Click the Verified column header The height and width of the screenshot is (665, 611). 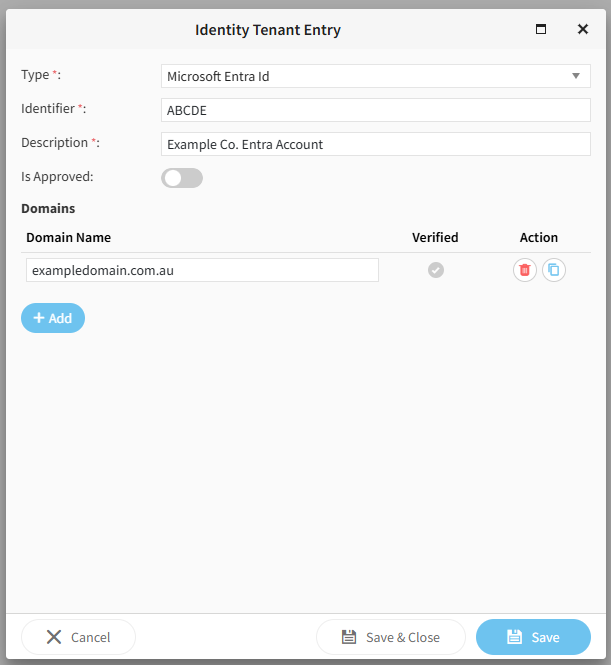click(435, 237)
